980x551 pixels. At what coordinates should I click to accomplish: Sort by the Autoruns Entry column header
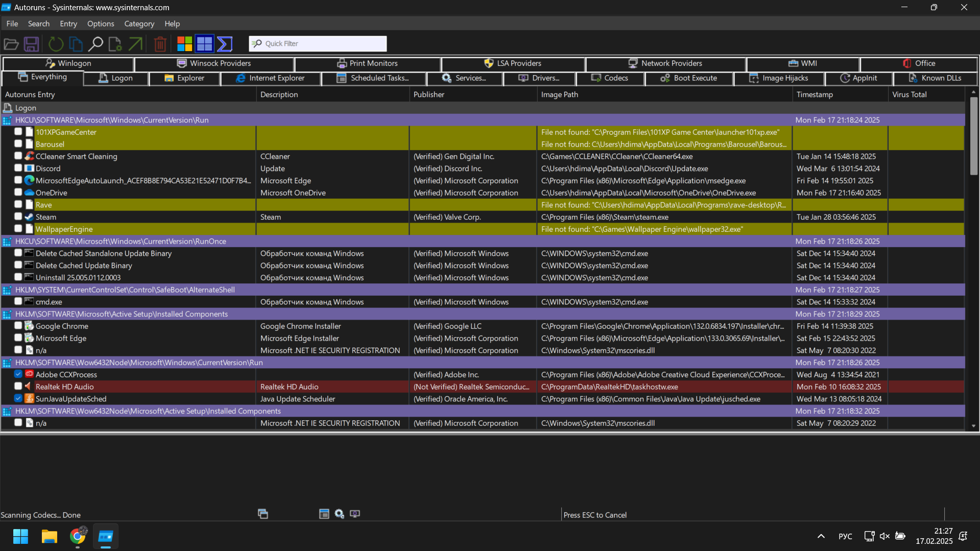128,94
